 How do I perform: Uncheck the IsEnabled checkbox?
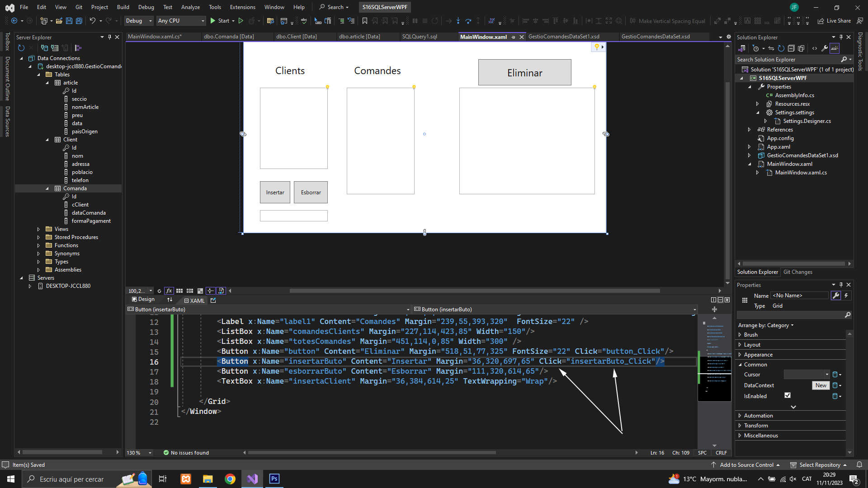pyautogui.click(x=788, y=396)
